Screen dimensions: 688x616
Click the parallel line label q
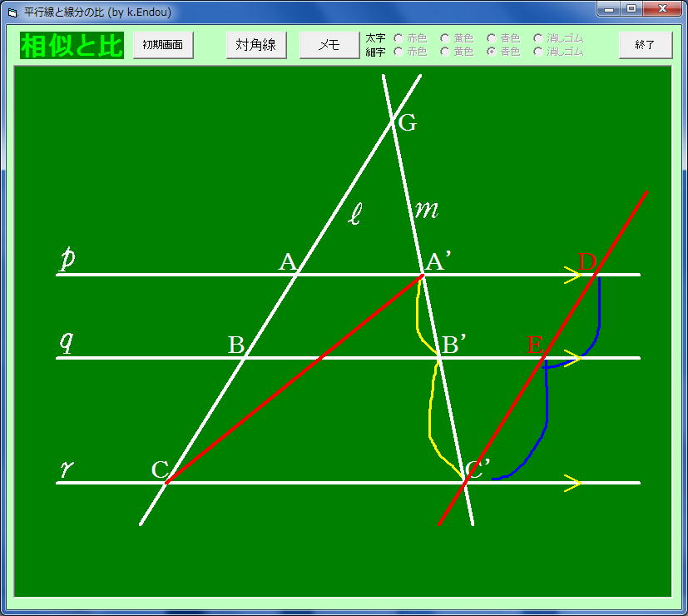(67, 342)
